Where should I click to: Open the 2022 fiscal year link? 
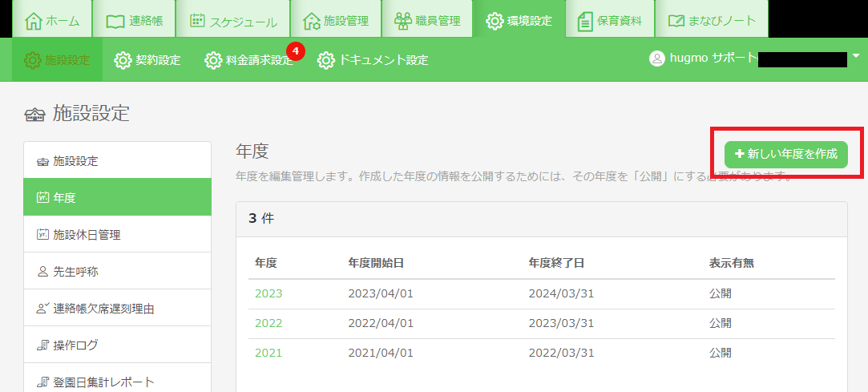point(268,323)
